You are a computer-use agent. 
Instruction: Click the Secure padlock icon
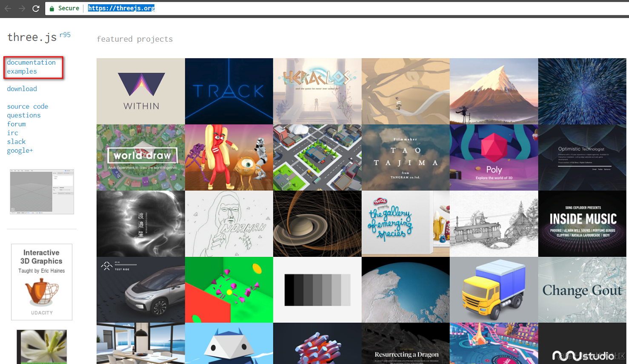(x=51, y=8)
